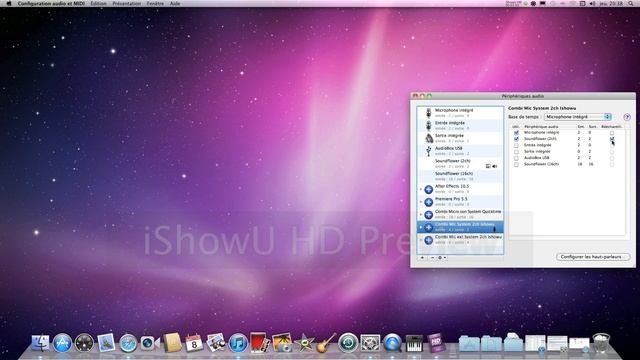The width and height of the screenshot is (640, 360).
Task: Click the menu bar clock showing jeu. 20:38
Action: tap(612, 3)
